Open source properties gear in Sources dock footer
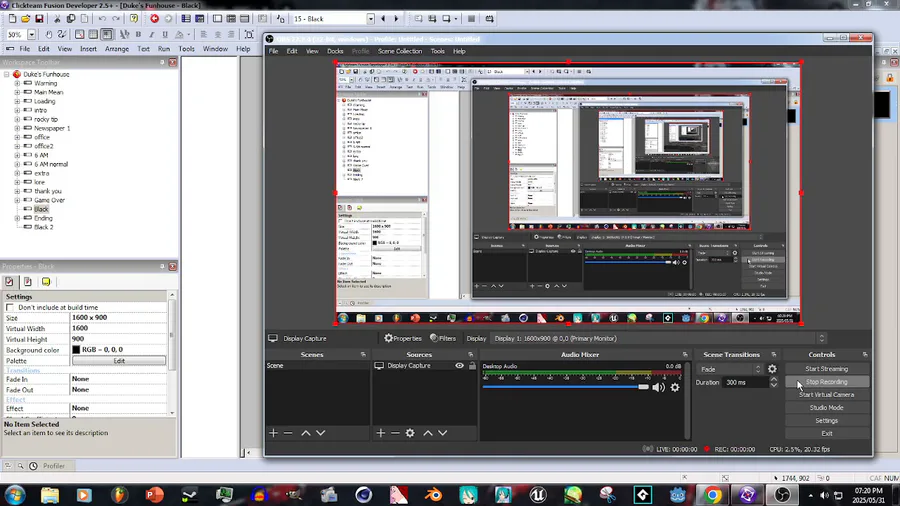Viewport: 900px width, 506px height. click(410, 433)
